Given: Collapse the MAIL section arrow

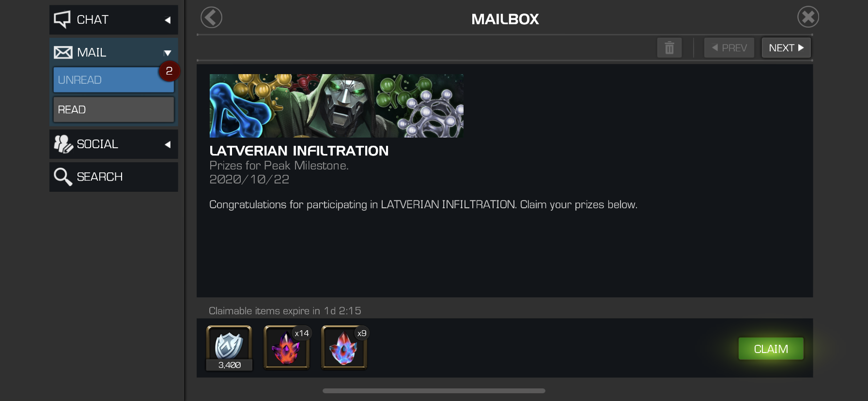Looking at the screenshot, I should tap(168, 53).
